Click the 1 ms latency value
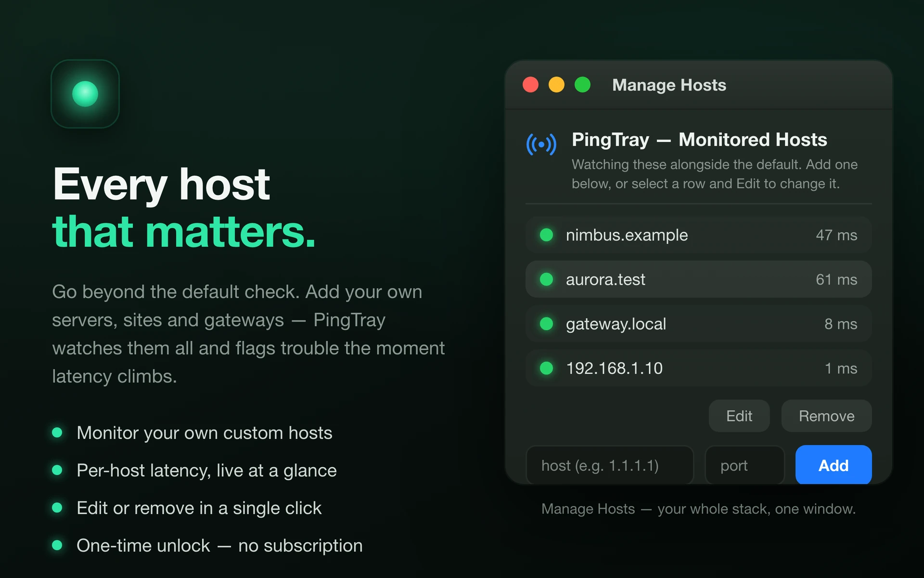The height and width of the screenshot is (578, 924). 841,368
